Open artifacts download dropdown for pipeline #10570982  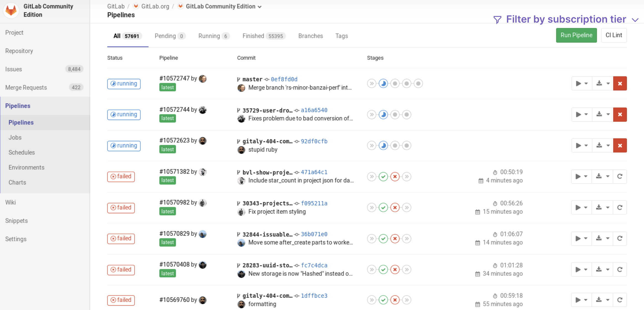[x=603, y=207]
